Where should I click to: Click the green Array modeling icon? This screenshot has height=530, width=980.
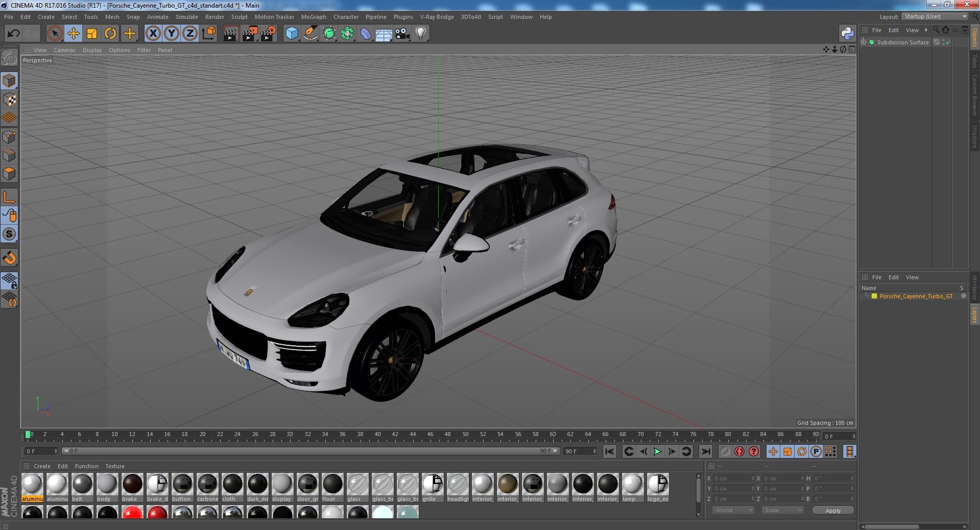[x=347, y=34]
